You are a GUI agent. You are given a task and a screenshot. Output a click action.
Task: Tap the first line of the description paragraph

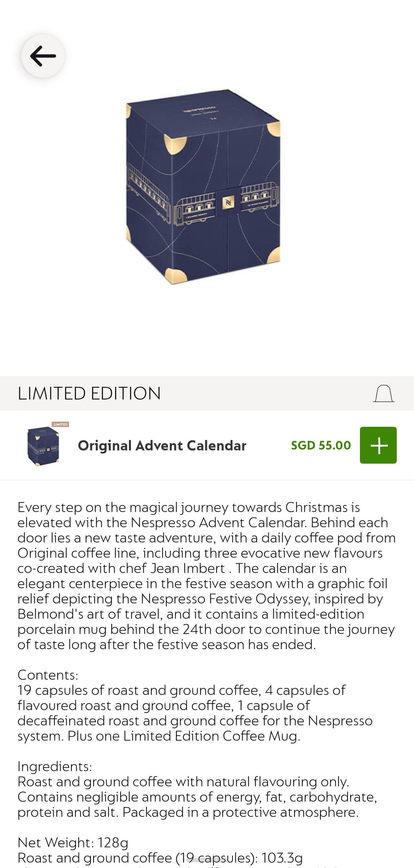pyautogui.click(x=189, y=507)
